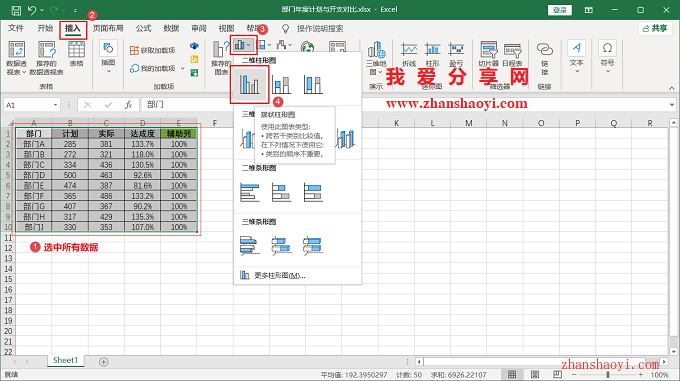Click the Save icon in title bar
Viewport: 680px width, 381px height.
pos(16,10)
